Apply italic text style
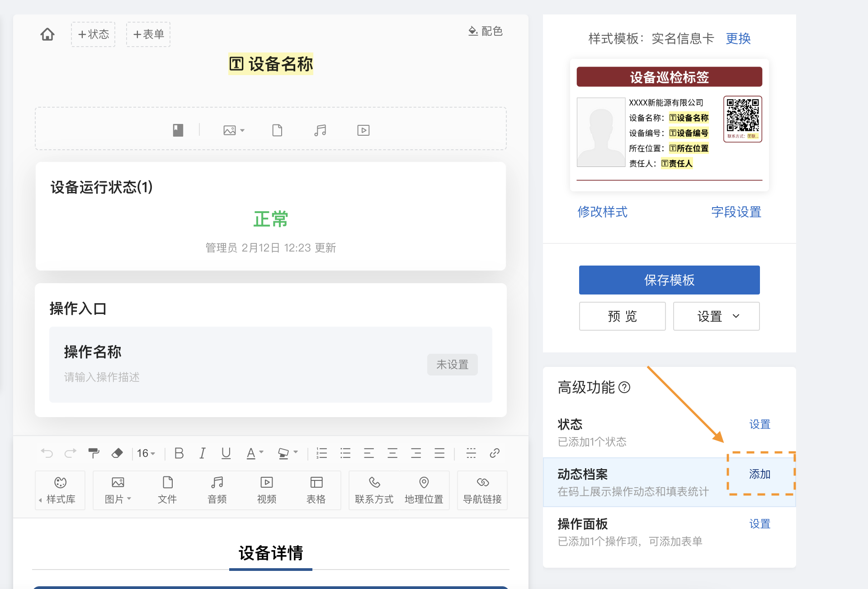868x589 pixels. pyautogui.click(x=202, y=453)
